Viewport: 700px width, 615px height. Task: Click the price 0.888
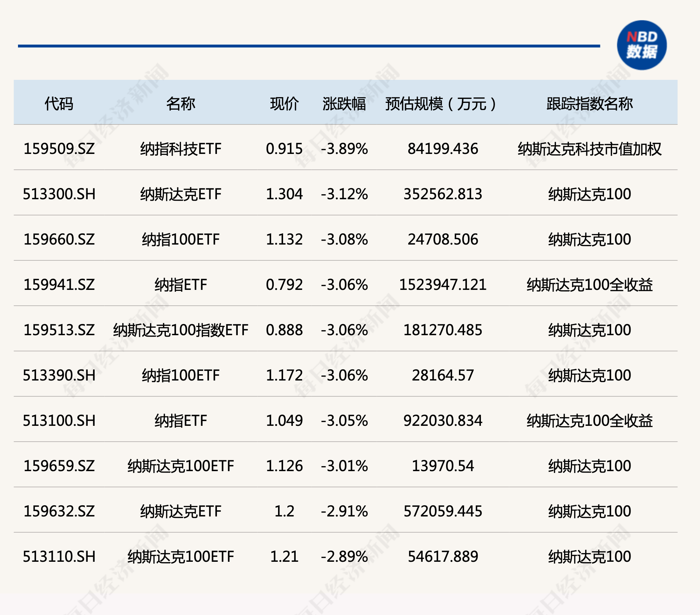[x=284, y=330]
